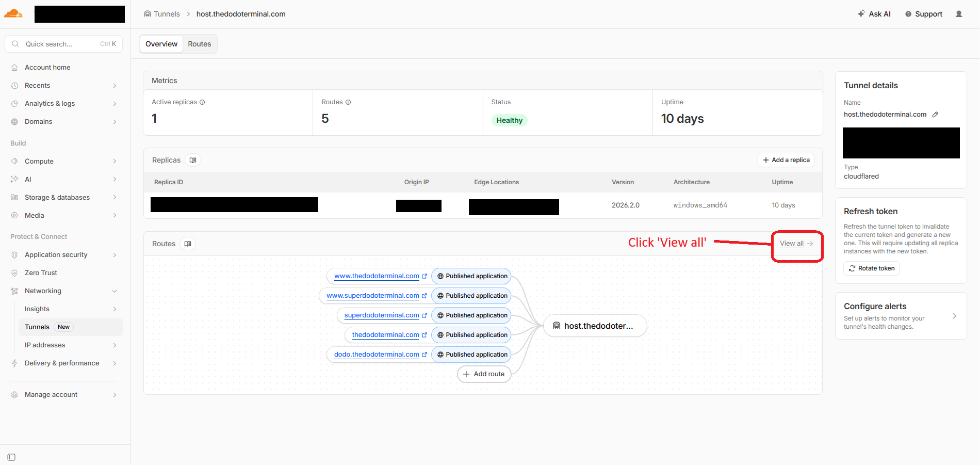The image size is (980, 465).
Task: Click View all routes link
Action: pyautogui.click(x=796, y=244)
